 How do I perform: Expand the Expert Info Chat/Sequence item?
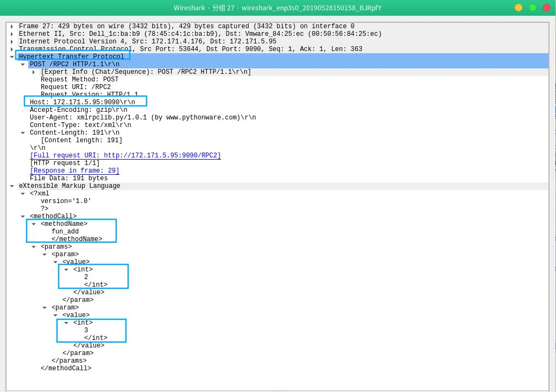[34, 72]
